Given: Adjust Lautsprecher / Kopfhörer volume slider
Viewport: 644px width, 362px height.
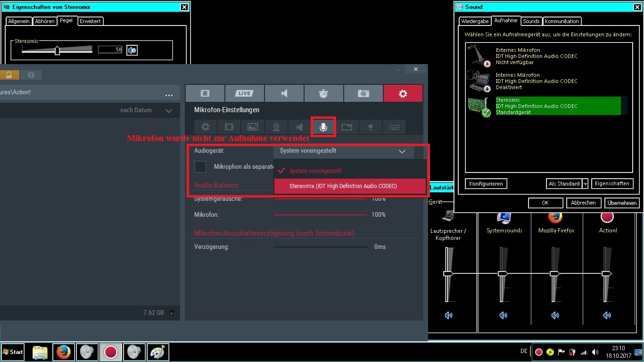Looking at the screenshot, I should coord(448,274).
